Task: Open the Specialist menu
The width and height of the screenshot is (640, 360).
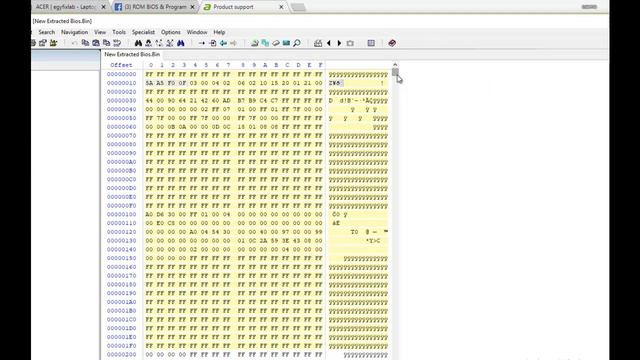Action: (x=143, y=32)
